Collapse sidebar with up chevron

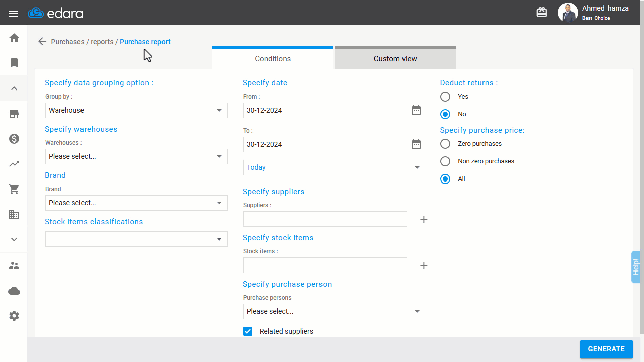coord(14,88)
